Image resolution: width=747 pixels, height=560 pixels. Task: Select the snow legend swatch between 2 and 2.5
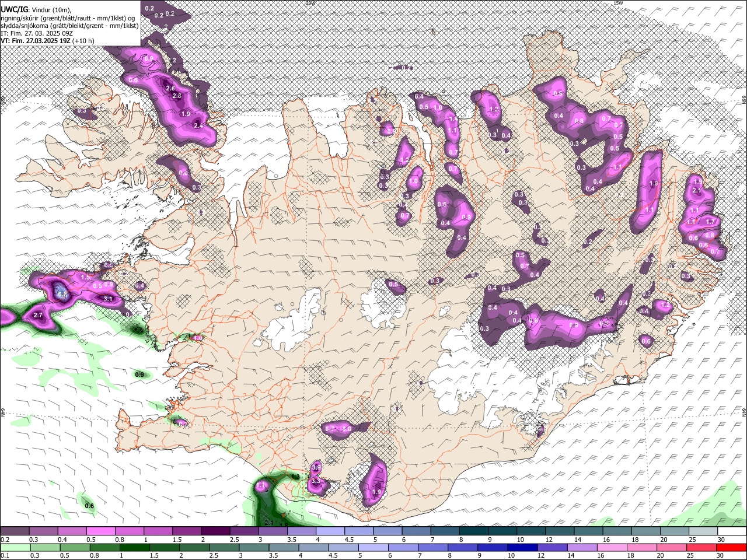click(215, 531)
